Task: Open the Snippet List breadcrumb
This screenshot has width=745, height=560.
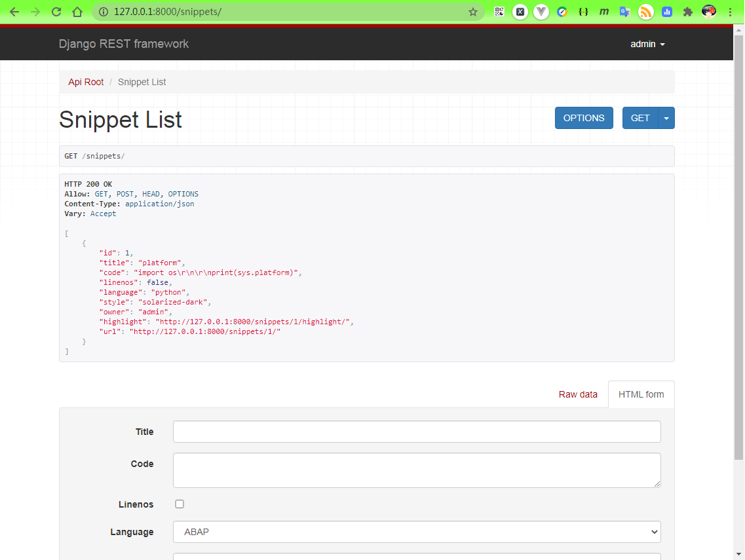Action: click(x=142, y=82)
